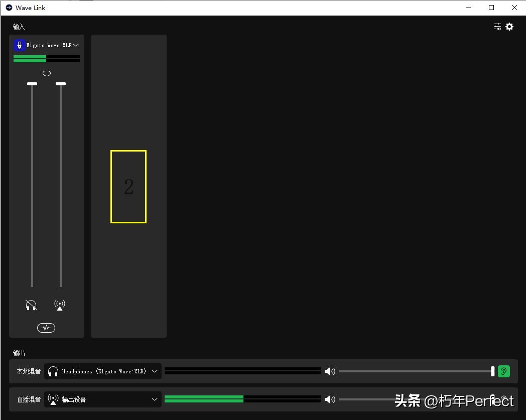Click the 输入 section heading
The image size is (526, 420).
19,27
